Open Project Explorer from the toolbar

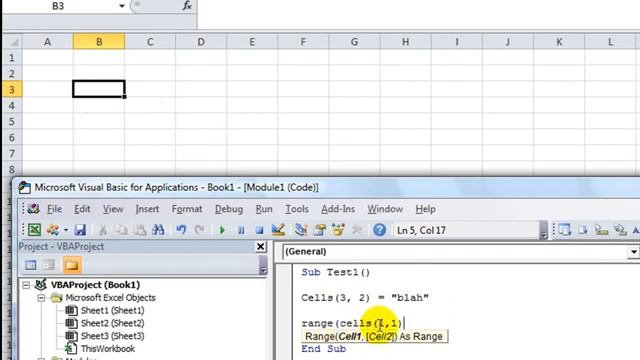click(301, 230)
